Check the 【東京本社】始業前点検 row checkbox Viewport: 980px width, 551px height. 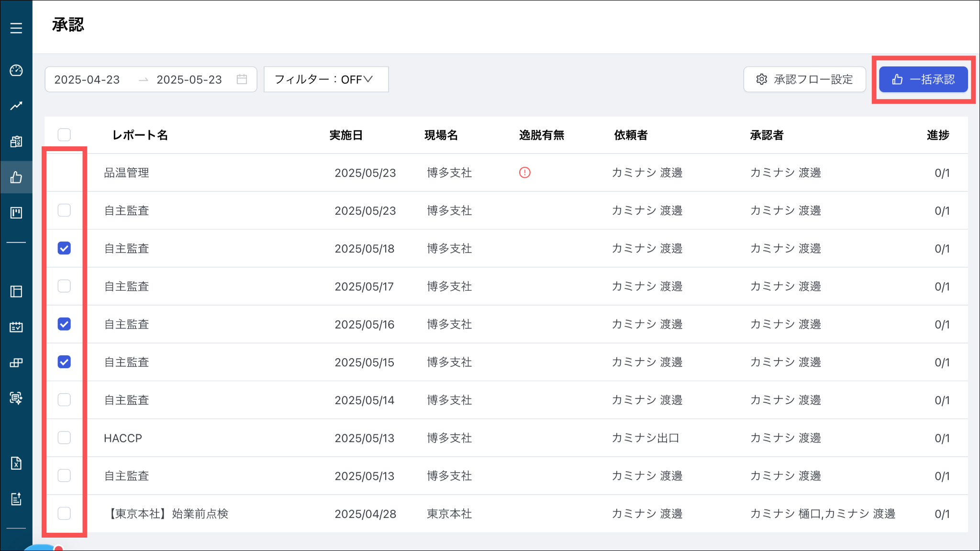coord(64,513)
